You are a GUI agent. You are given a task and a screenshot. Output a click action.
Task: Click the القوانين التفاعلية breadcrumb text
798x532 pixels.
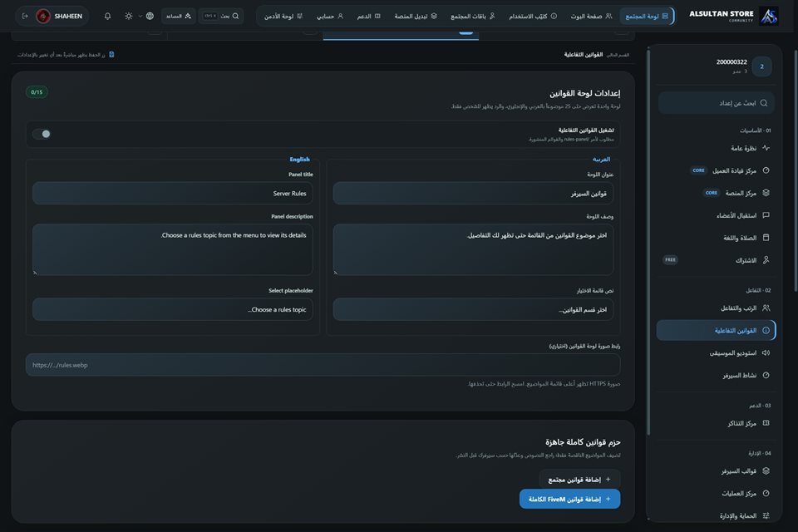pyautogui.click(x=584, y=55)
